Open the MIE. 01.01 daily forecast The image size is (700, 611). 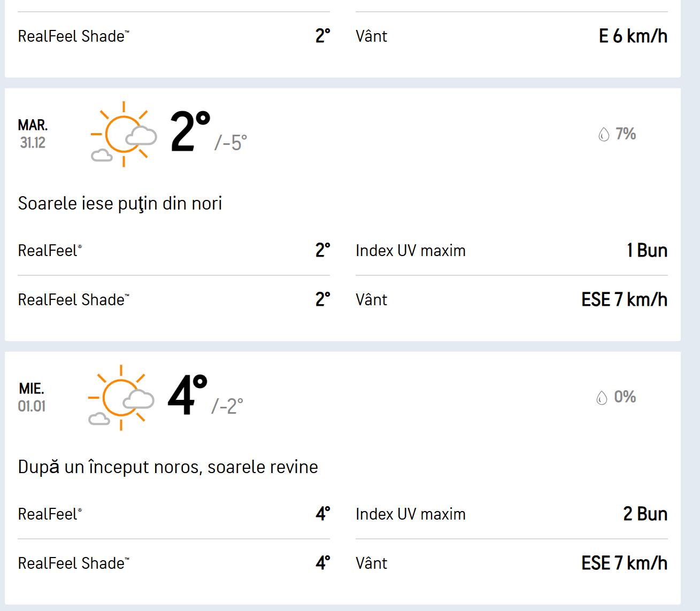tap(32, 397)
